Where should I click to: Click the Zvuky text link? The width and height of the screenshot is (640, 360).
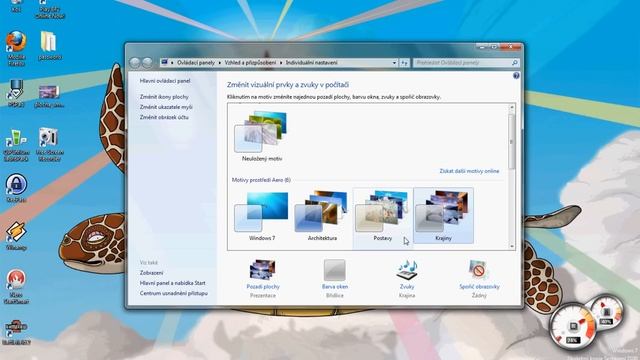pos(407,287)
